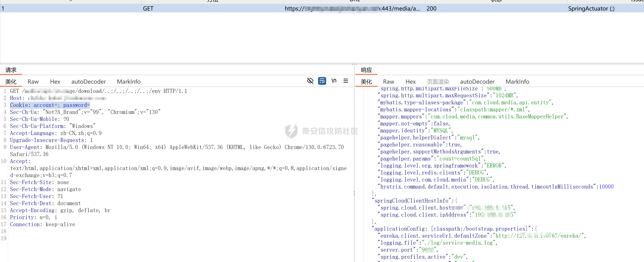
Task: Open response autoDecoder tab
Action: (x=477, y=82)
